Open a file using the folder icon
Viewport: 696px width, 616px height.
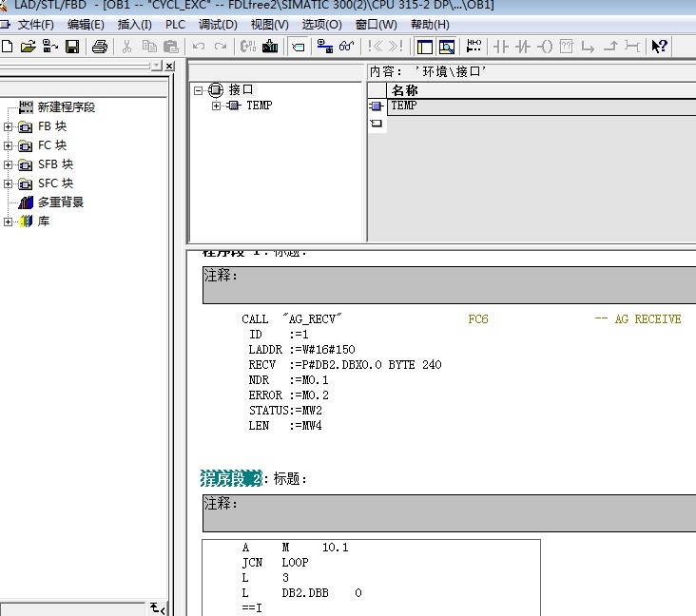tap(28, 47)
